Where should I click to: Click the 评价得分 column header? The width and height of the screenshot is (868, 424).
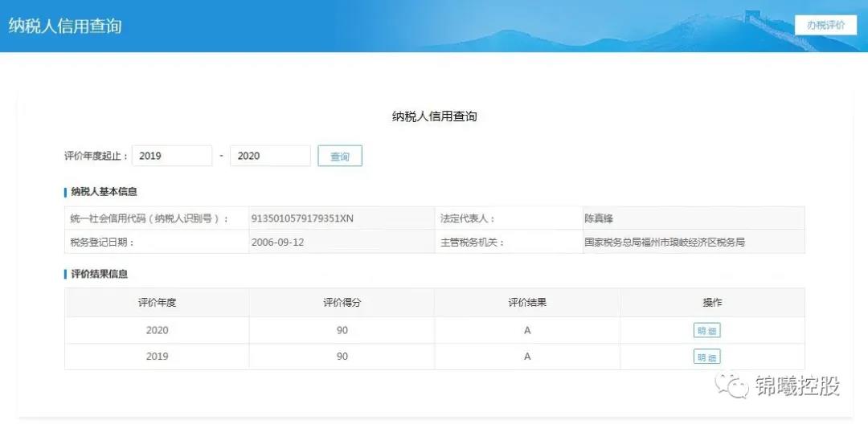[342, 303]
